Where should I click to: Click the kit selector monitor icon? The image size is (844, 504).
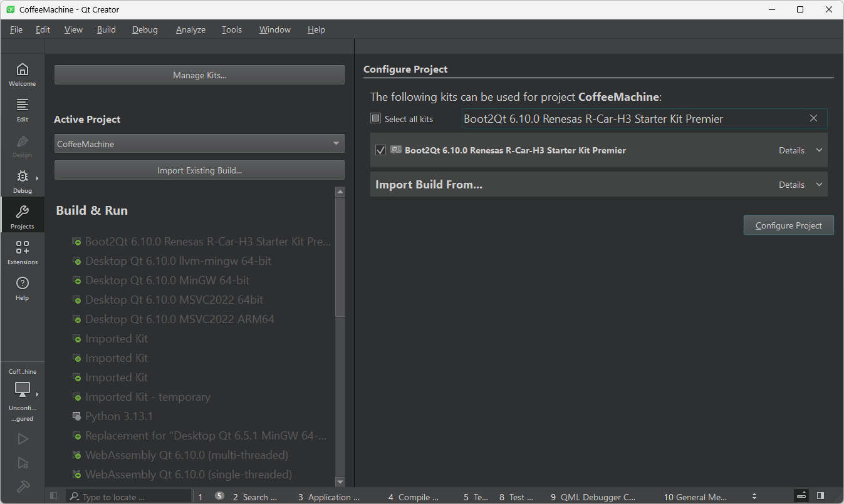click(23, 388)
